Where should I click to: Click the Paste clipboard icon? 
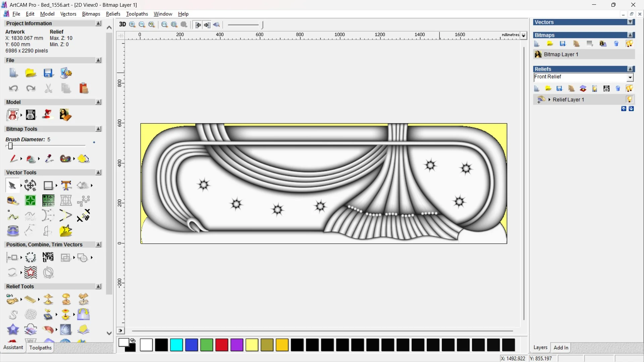[x=84, y=88]
